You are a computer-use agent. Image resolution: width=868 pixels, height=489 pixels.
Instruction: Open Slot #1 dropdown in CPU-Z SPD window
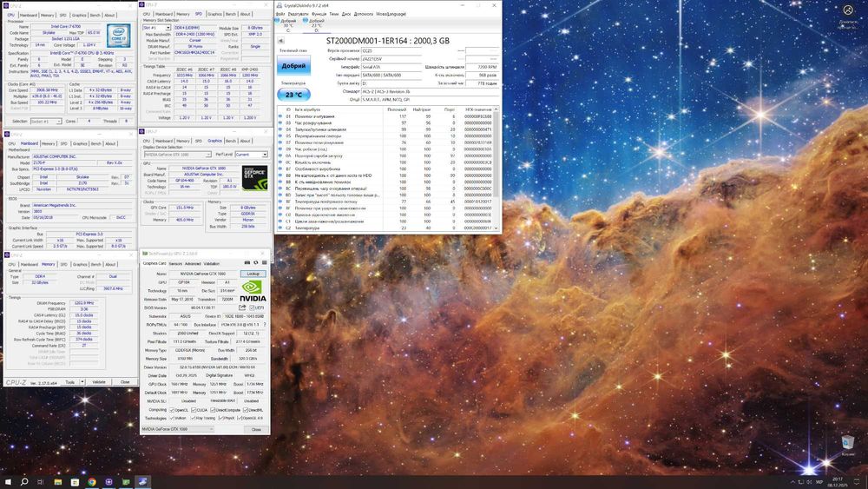[156, 27]
